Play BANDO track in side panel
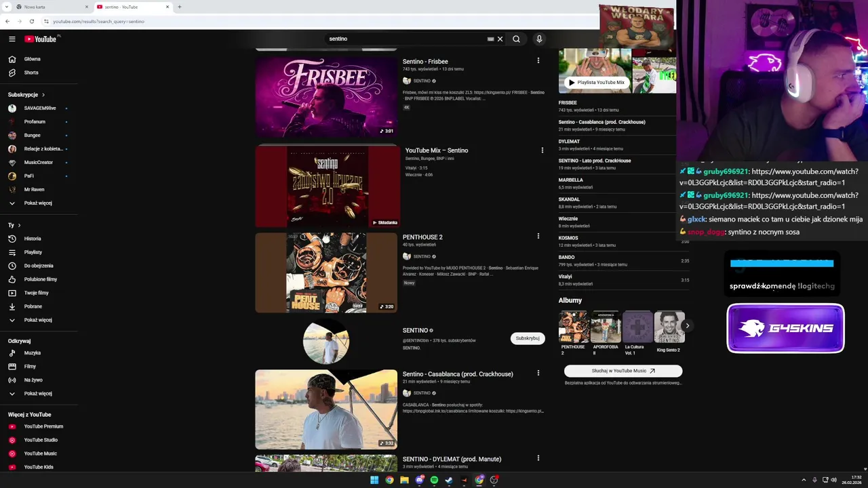This screenshot has width=868, height=488. (624, 260)
